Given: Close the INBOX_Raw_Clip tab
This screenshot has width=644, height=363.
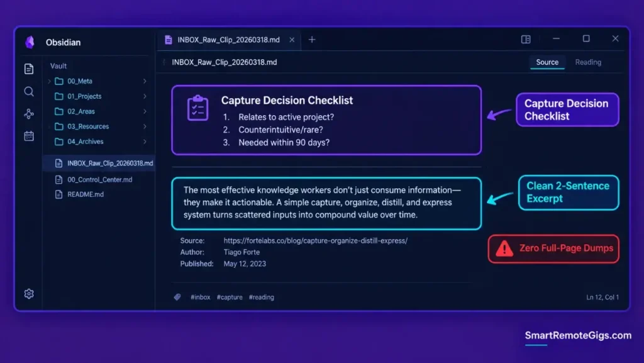Looking at the screenshot, I should pyautogui.click(x=292, y=40).
